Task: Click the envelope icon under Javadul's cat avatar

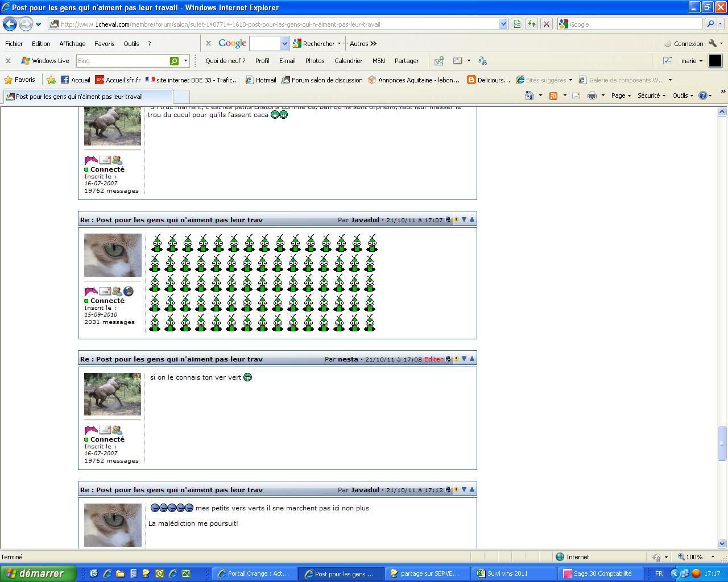Action: [105, 292]
